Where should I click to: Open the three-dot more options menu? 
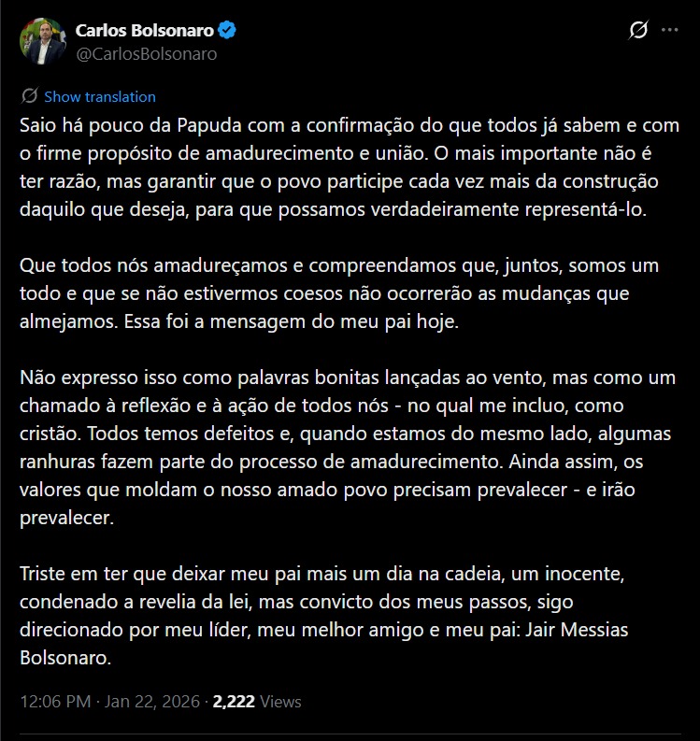[669, 31]
